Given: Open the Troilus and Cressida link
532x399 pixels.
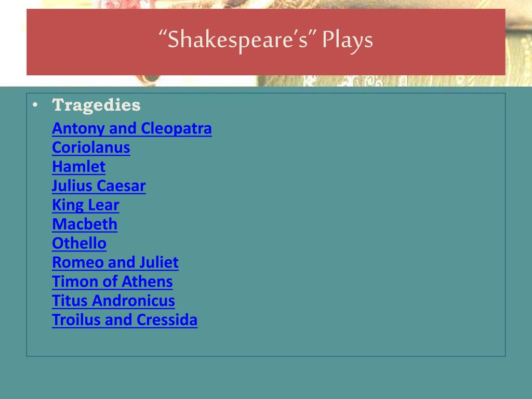Looking at the screenshot, I should (x=125, y=320).
